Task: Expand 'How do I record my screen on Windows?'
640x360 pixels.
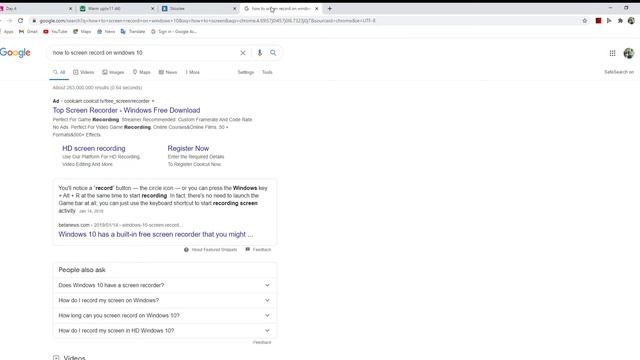Action: point(165,300)
